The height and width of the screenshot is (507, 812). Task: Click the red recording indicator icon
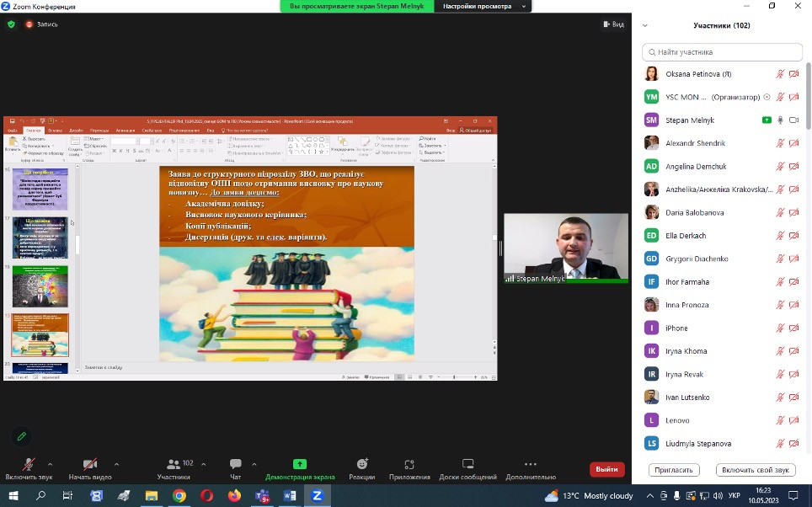[29, 24]
